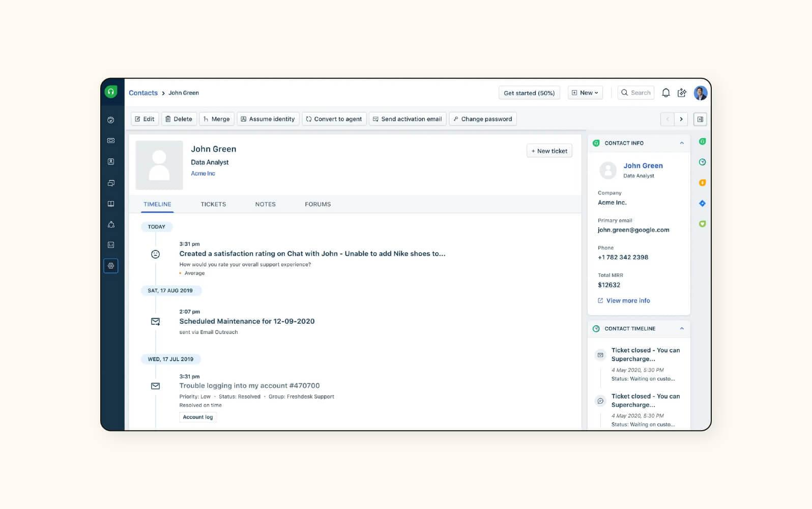Click the Search field
The height and width of the screenshot is (509, 812).
(636, 93)
